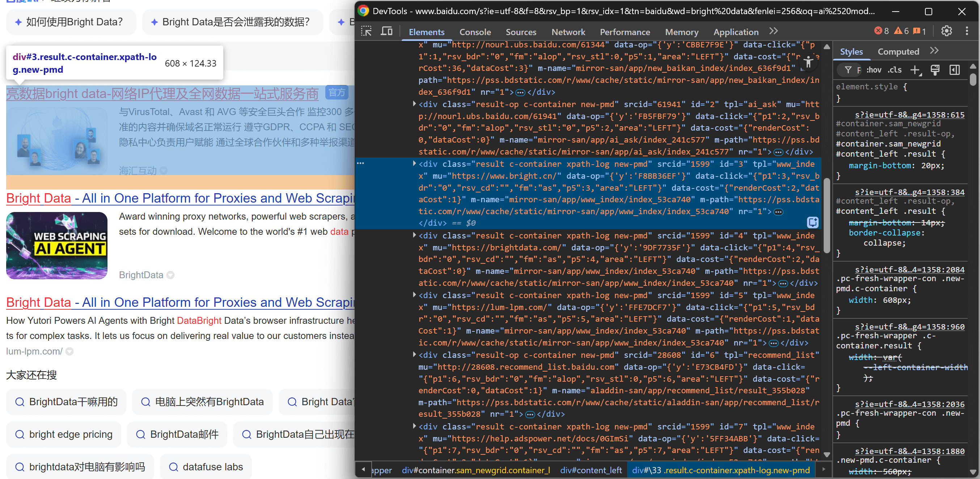Toggle element state with the :hov button

coord(874,70)
